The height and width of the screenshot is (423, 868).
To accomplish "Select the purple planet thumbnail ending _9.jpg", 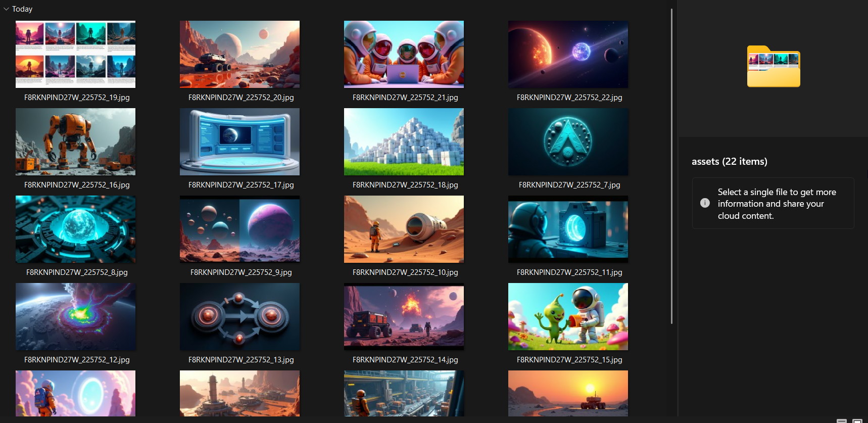I will (x=239, y=229).
